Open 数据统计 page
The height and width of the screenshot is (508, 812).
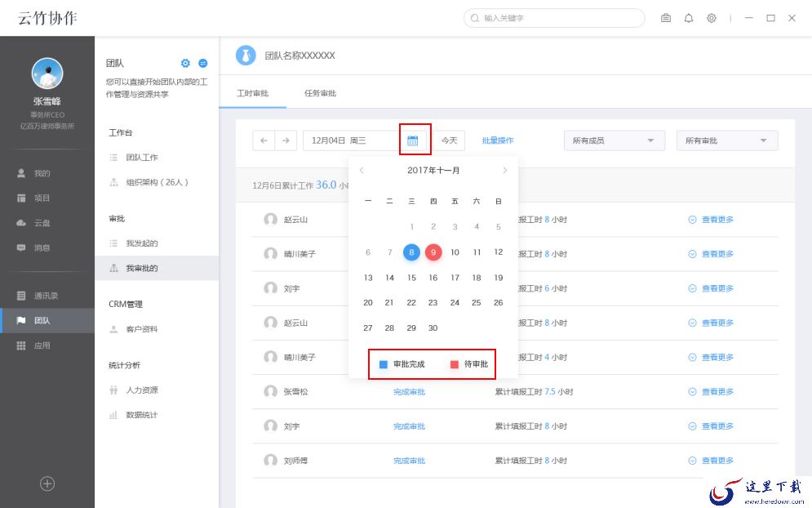(142, 415)
